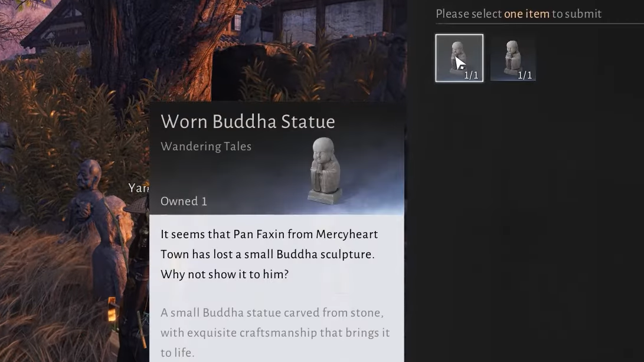Choose the second unselected Buddha statue slot
The image size is (644, 362).
coord(513,58)
